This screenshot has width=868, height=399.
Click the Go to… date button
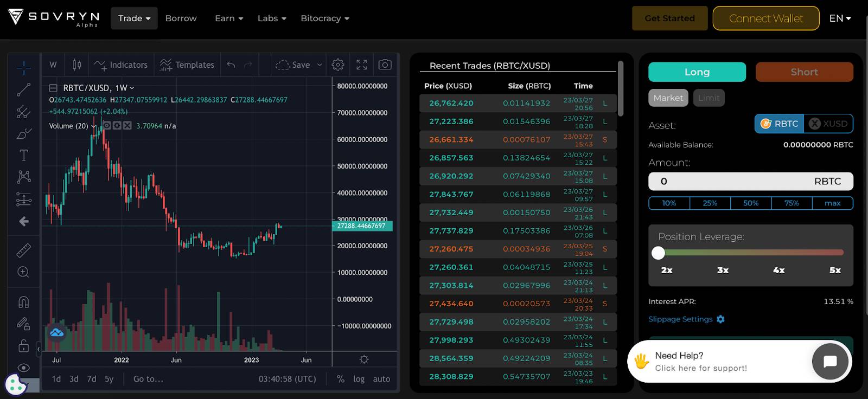tap(148, 379)
